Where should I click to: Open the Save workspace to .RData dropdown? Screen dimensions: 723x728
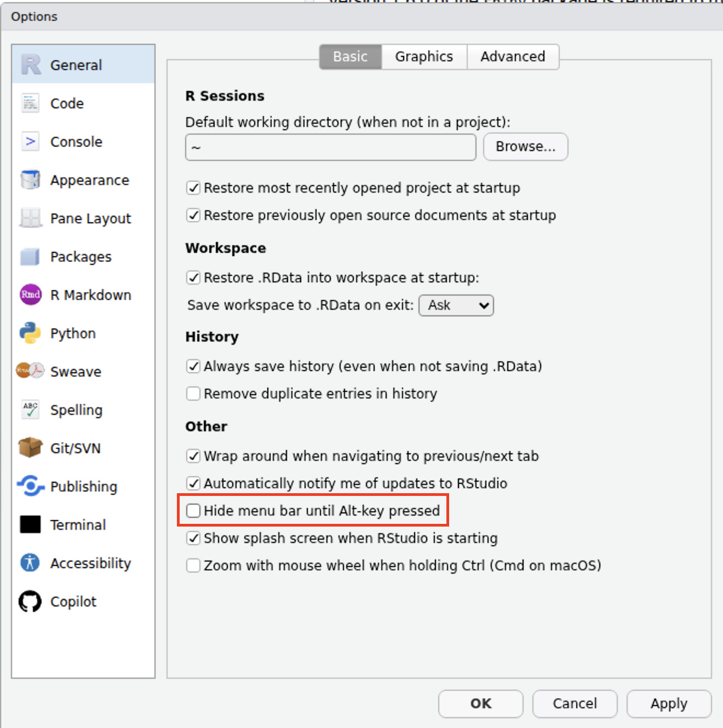(456, 305)
